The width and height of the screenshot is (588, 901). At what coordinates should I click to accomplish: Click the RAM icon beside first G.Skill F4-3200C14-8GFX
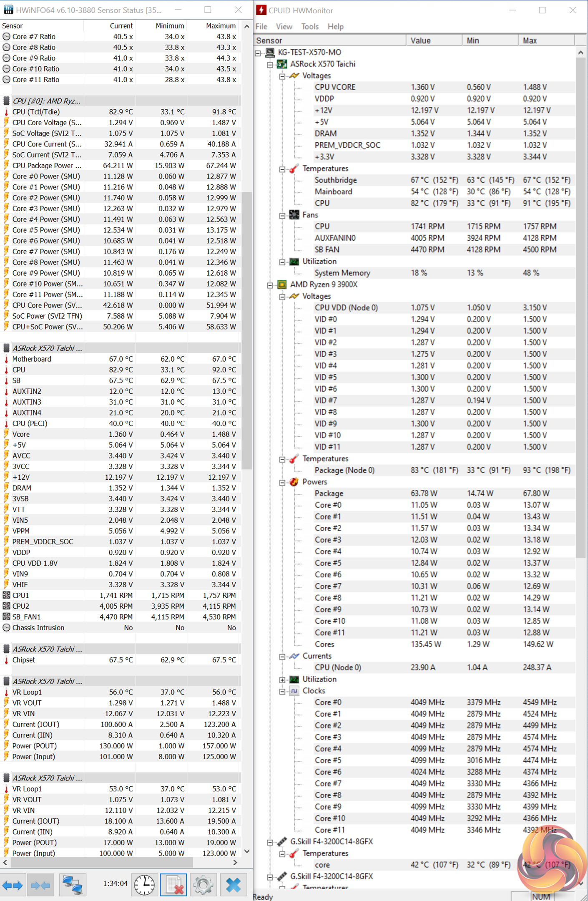tap(282, 841)
